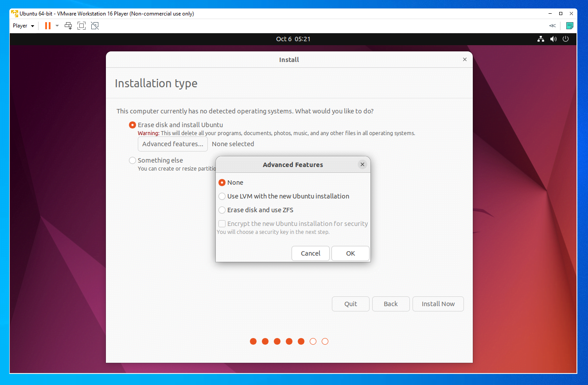Open the Ubuntu network status icon
Image resolution: width=588 pixels, height=385 pixels.
[541, 39]
